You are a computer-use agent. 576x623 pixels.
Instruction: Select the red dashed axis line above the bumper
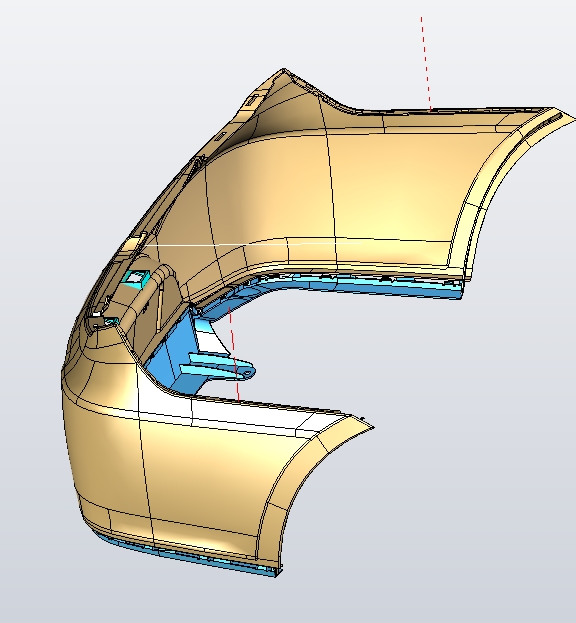point(426,64)
